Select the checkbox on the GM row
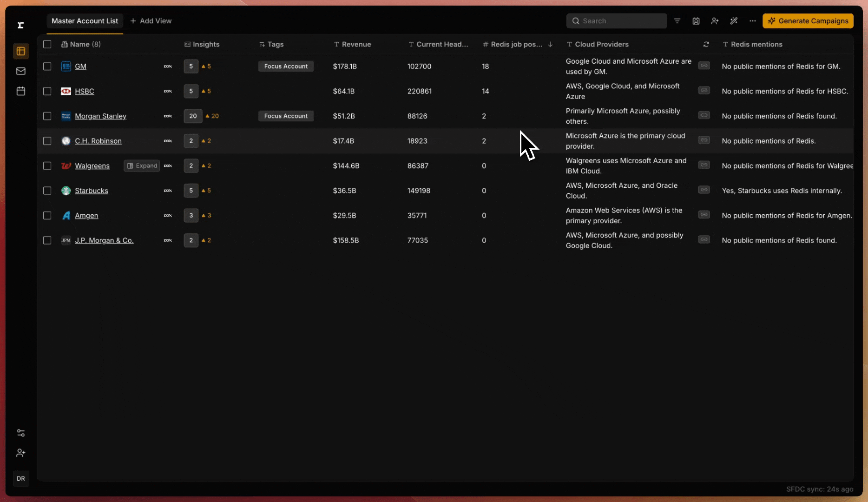This screenshot has width=868, height=502. click(47, 66)
